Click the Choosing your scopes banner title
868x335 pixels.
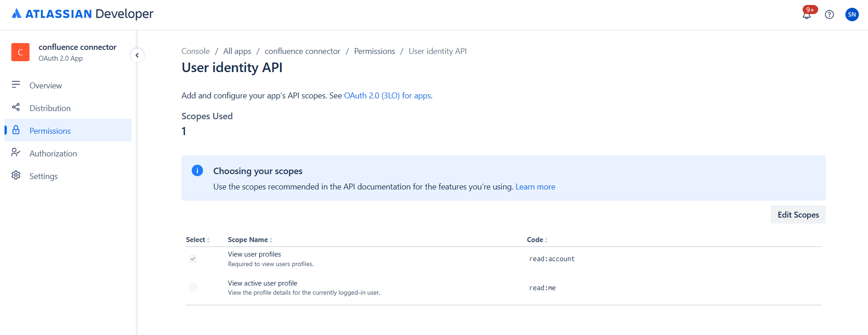tap(258, 171)
